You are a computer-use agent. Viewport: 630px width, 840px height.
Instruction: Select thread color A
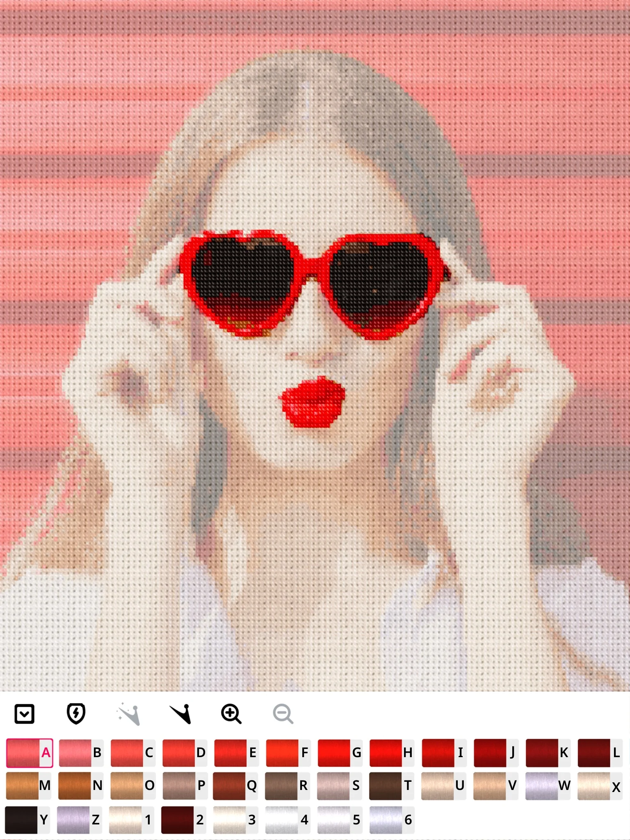30,753
